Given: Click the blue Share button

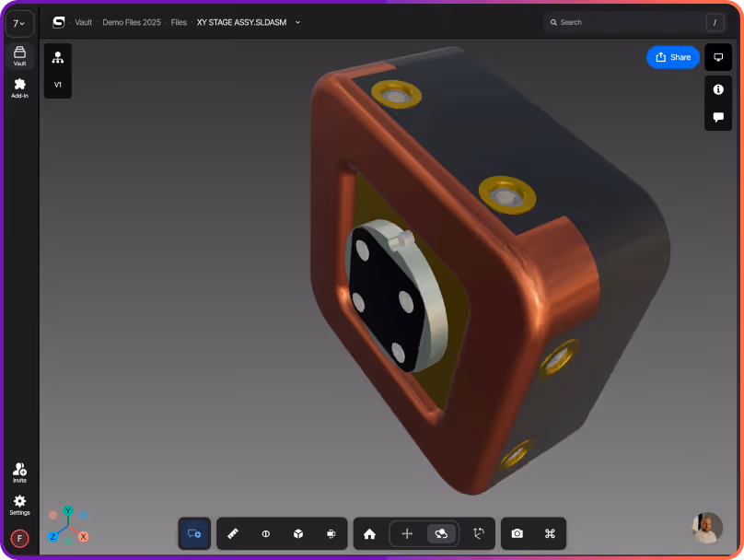Looking at the screenshot, I should pos(673,57).
